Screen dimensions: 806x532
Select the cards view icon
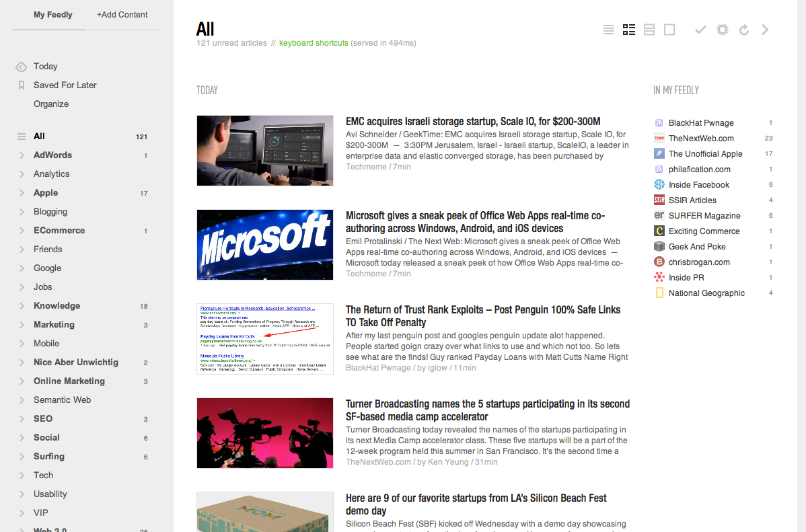(x=649, y=30)
